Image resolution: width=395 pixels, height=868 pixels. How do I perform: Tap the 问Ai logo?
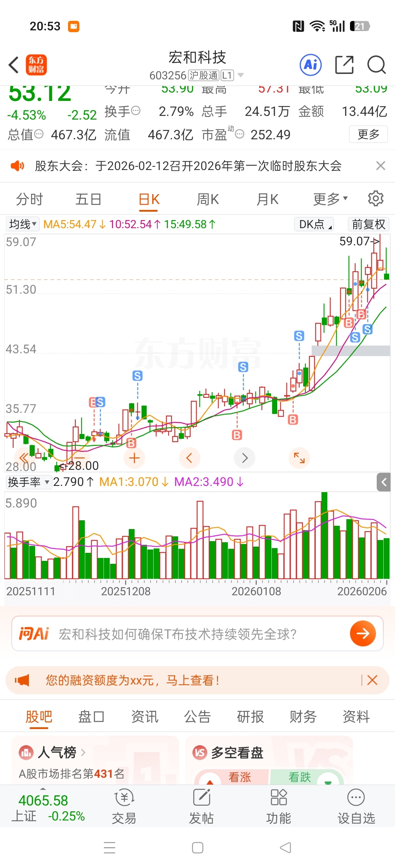coord(34,634)
